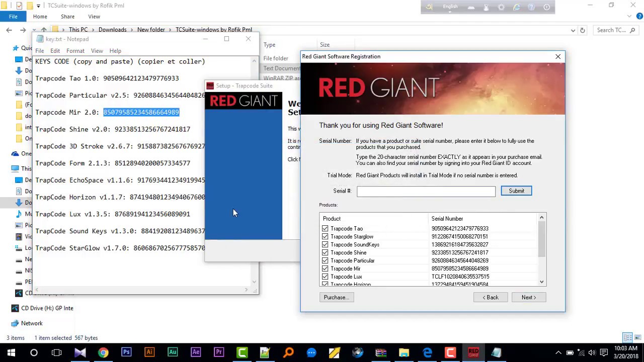Launch Microsoft Edge from the taskbar

pos(427,352)
